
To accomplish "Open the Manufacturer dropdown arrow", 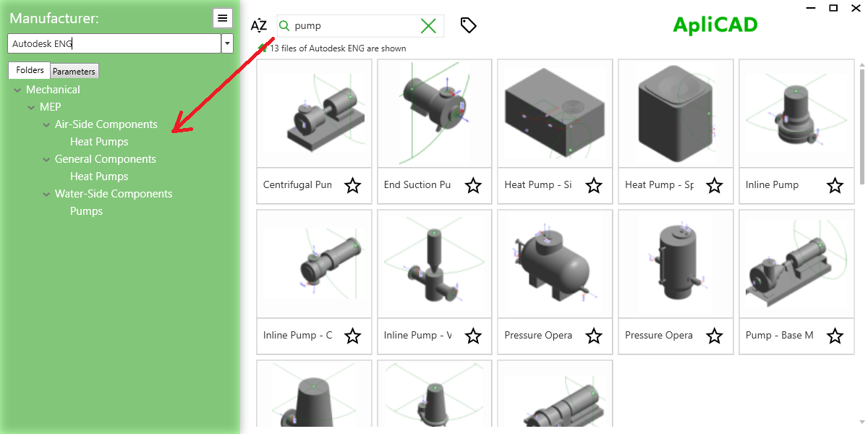I will click(x=227, y=43).
